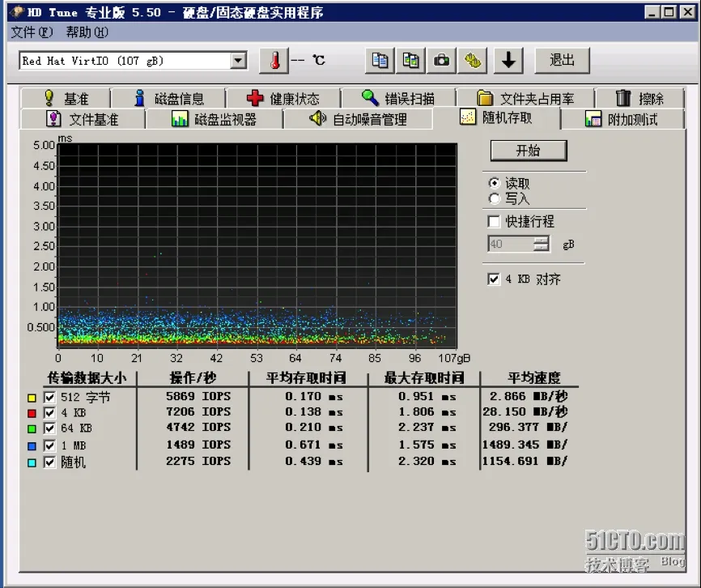Click the 传输数据大小 column header
Screen dimensions: 701x588
(87, 378)
